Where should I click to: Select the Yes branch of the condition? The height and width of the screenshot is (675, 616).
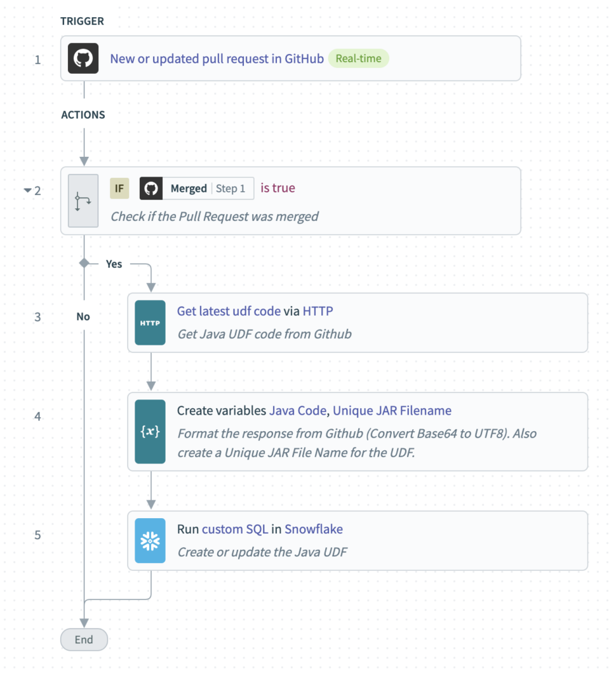tap(113, 264)
